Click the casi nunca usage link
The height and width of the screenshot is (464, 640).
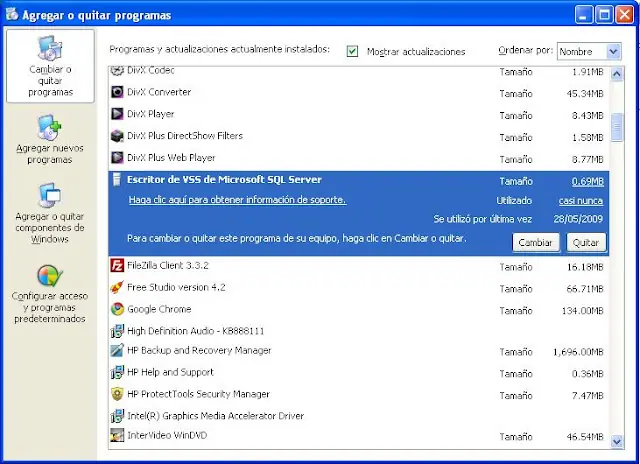coord(580,201)
